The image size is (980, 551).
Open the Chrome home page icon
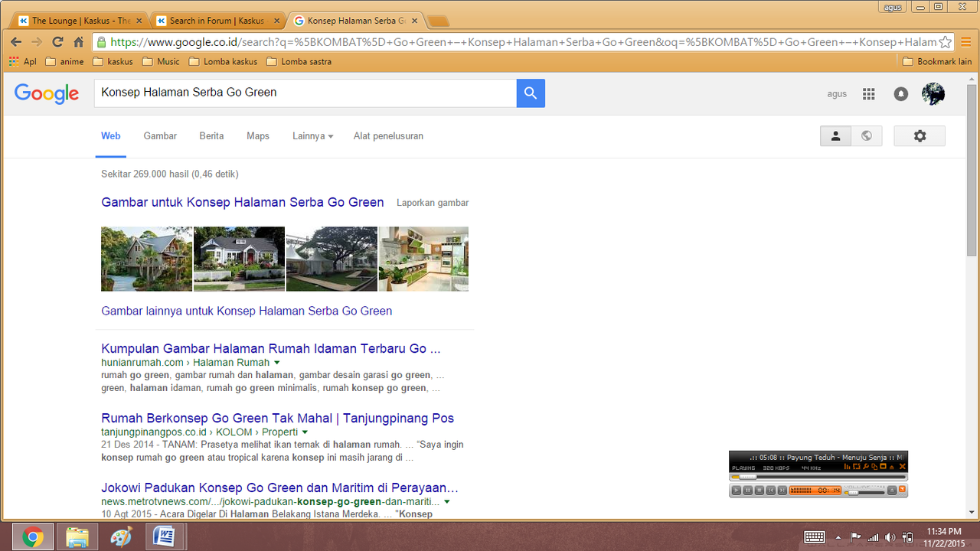pos(78,42)
